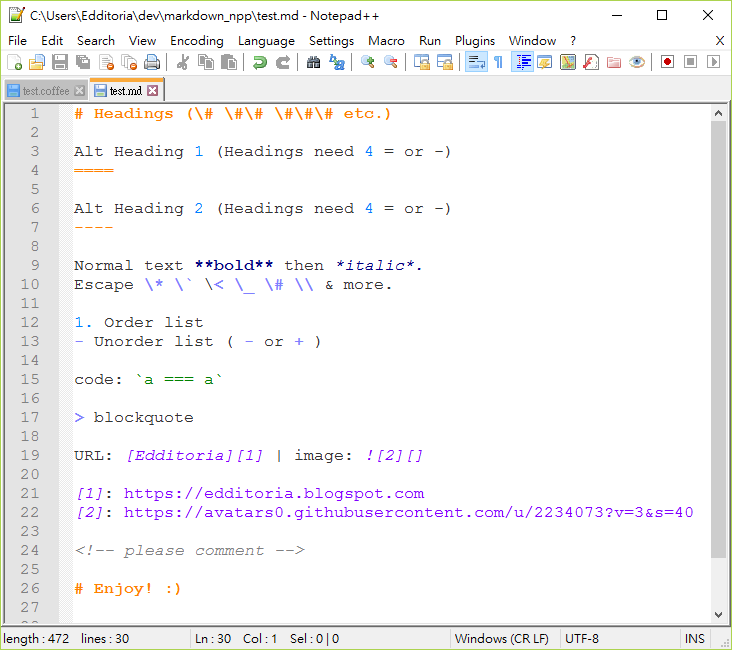Save the current file with the floppy icon
The width and height of the screenshot is (732, 650).
(60, 62)
